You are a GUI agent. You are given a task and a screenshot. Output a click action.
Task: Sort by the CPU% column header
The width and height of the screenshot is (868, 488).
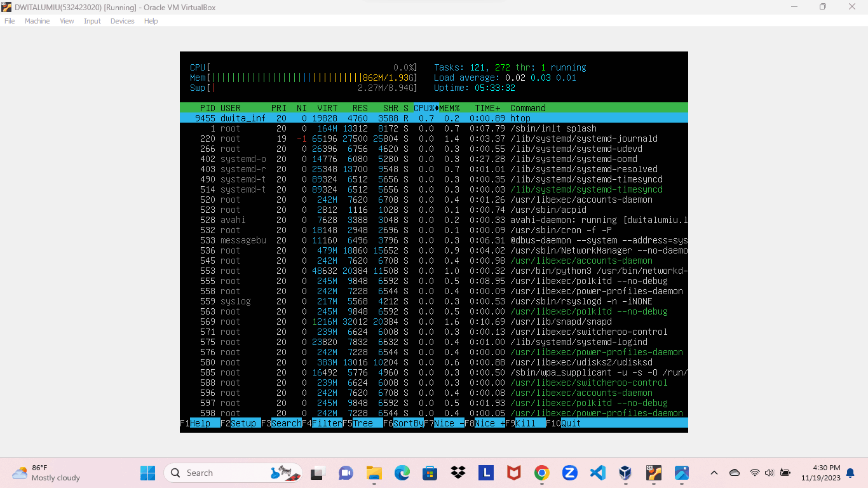click(424, 108)
